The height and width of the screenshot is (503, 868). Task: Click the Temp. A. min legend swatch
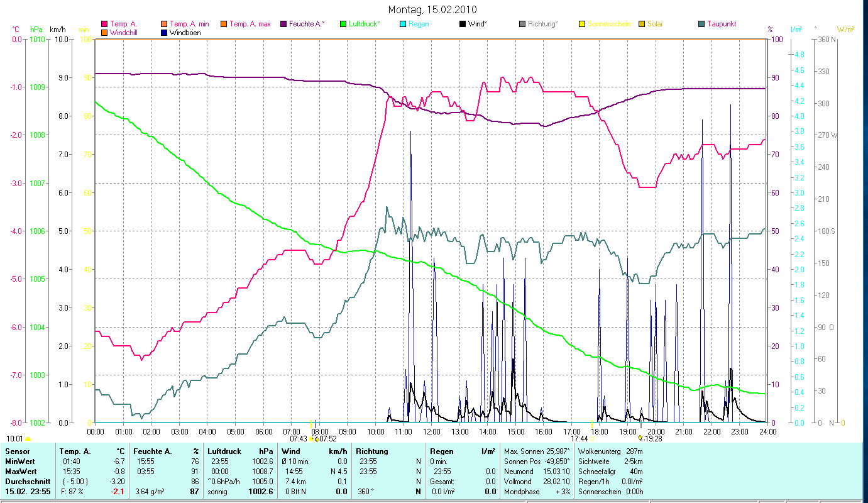click(x=165, y=24)
